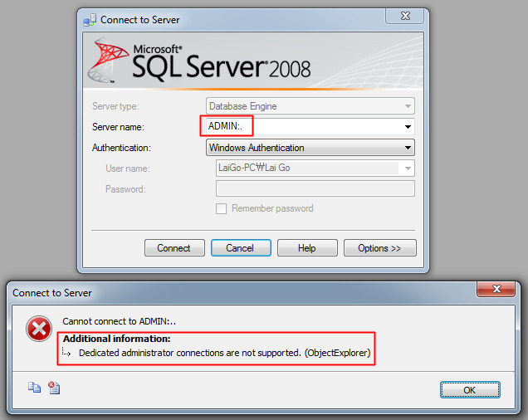Click the Cancel button
The image size is (528, 420).
point(241,248)
